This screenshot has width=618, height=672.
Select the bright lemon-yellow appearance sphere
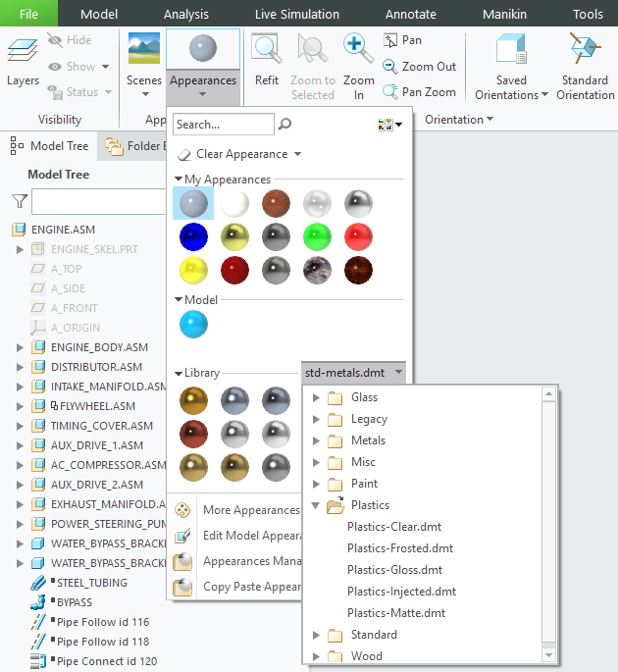pos(193,270)
